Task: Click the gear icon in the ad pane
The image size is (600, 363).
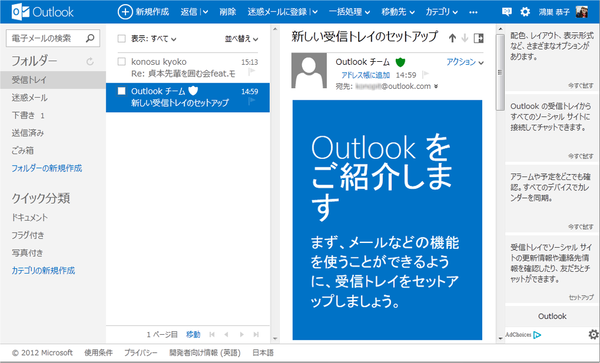Action: 593,334
